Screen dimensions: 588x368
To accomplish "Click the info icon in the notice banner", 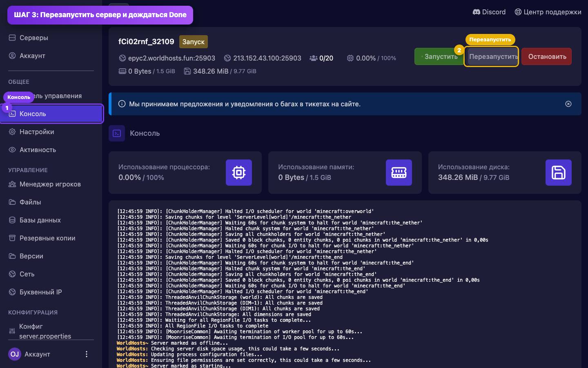I will [x=122, y=104].
